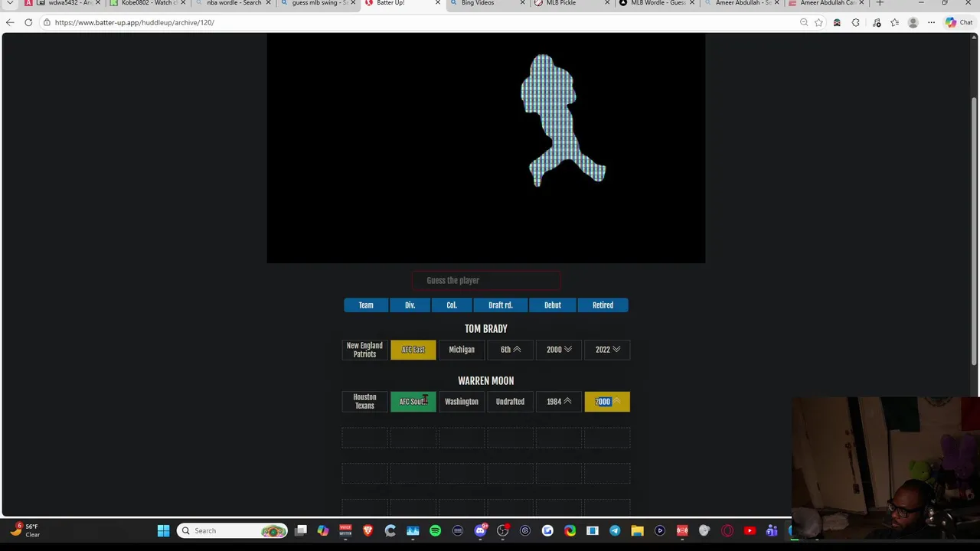Open browser extensions puzzle icon
The width and height of the screenshot is (980, 551).
click(855, 22)
